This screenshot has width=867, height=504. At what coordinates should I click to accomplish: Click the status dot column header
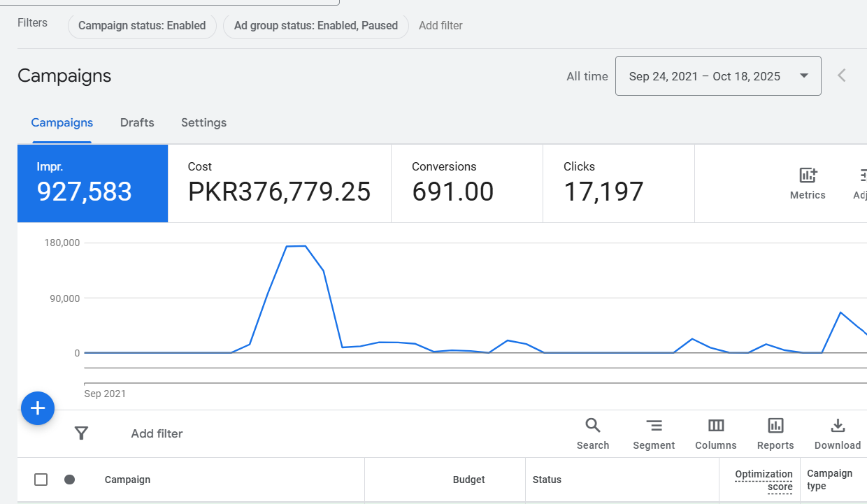click(69, 480)
